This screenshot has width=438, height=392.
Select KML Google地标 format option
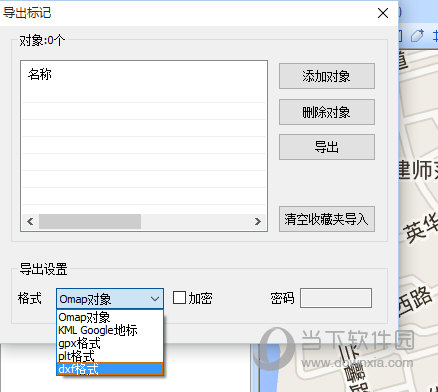pyautogui.click(x=110, y=330)
